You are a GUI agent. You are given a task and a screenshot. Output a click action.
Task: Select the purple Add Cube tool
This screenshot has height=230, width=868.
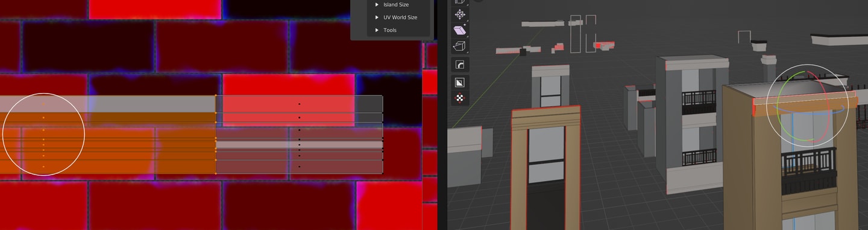pos(460,30)
